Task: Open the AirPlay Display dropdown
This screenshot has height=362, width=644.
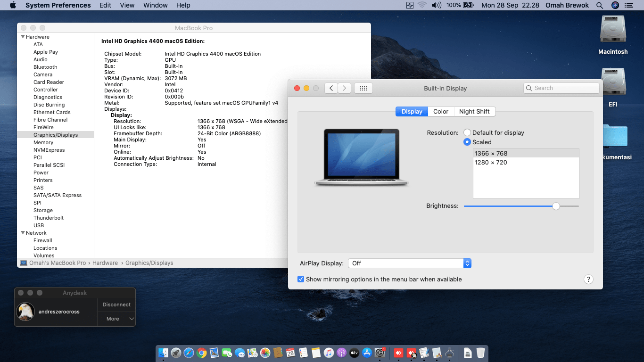Action: coord(409,263)
